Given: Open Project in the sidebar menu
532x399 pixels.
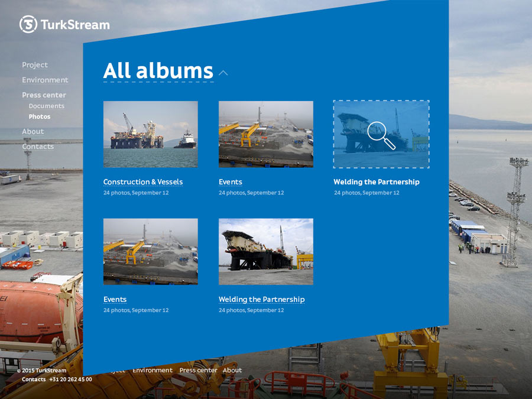Looking at the screenshot, I should (x=35, y=65).
